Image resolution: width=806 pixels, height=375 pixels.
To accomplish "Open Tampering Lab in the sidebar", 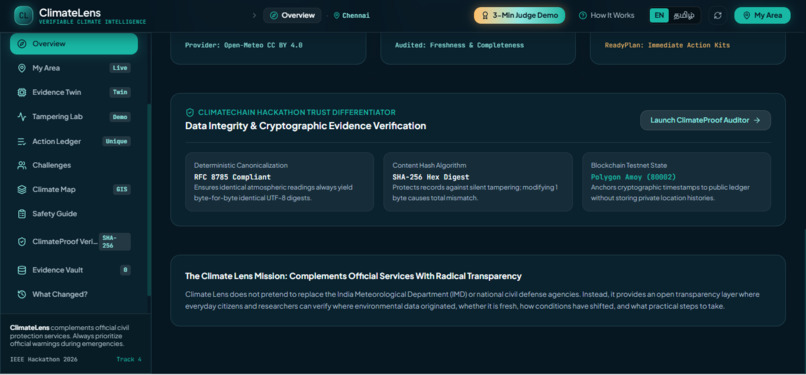I will pos(74,117).
